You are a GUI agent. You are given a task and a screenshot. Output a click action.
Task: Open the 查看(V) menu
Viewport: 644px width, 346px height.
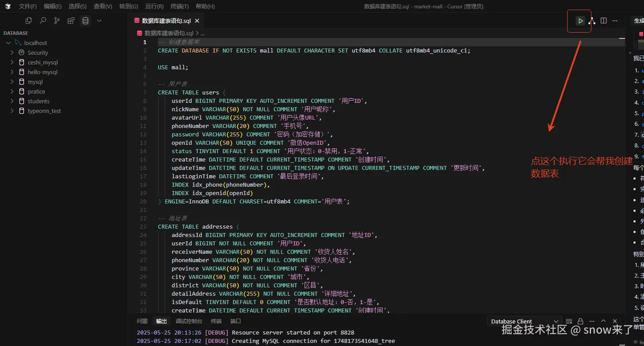[x=103, y=6]
